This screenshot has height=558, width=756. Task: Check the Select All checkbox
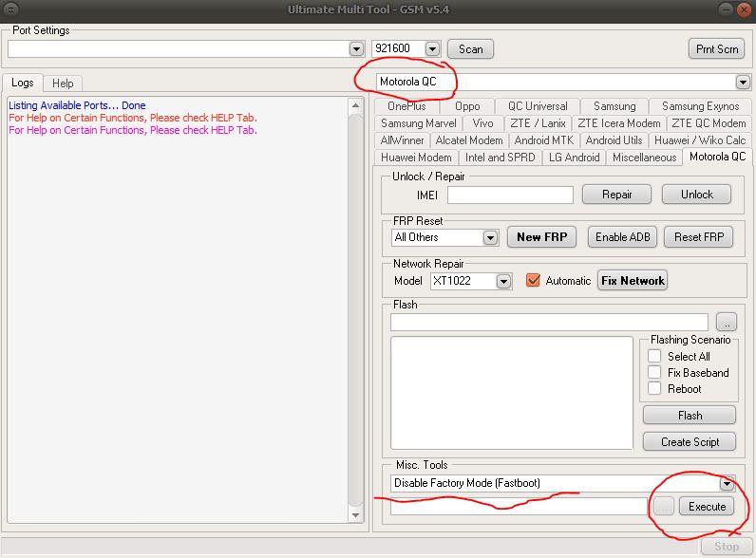tap(654, 356)
